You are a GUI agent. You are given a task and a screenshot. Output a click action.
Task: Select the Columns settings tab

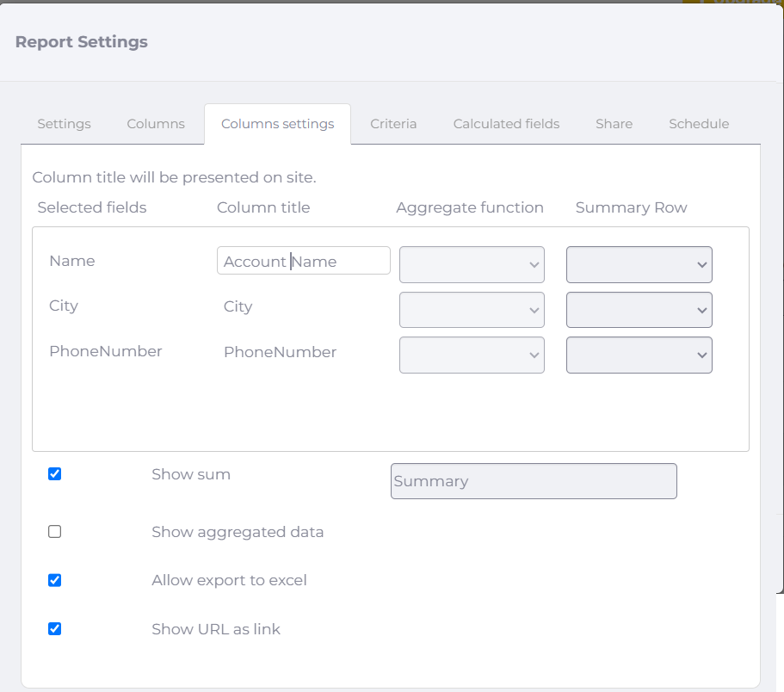tap(277, 124)
